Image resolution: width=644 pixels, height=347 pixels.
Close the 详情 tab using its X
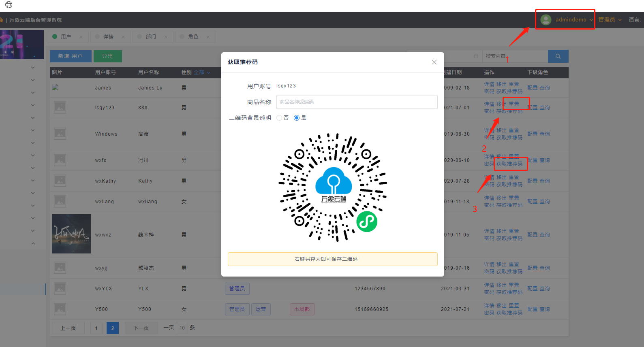coord(123,37)
